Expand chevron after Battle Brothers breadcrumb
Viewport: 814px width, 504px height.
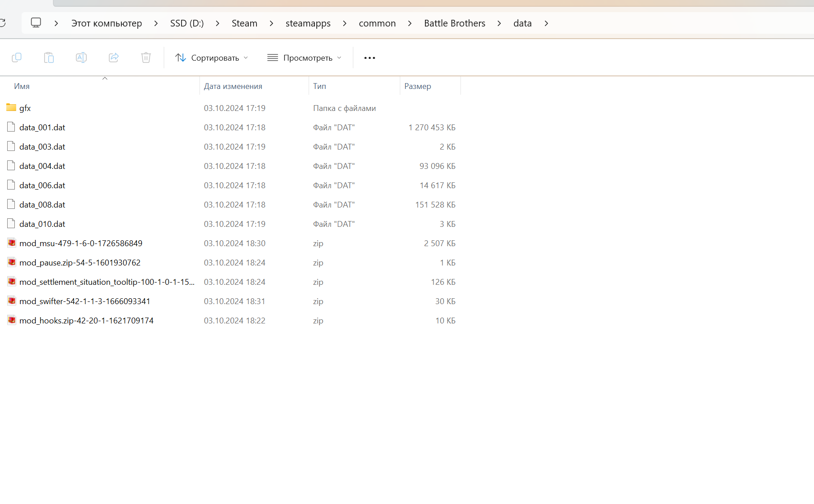(499, 23)
